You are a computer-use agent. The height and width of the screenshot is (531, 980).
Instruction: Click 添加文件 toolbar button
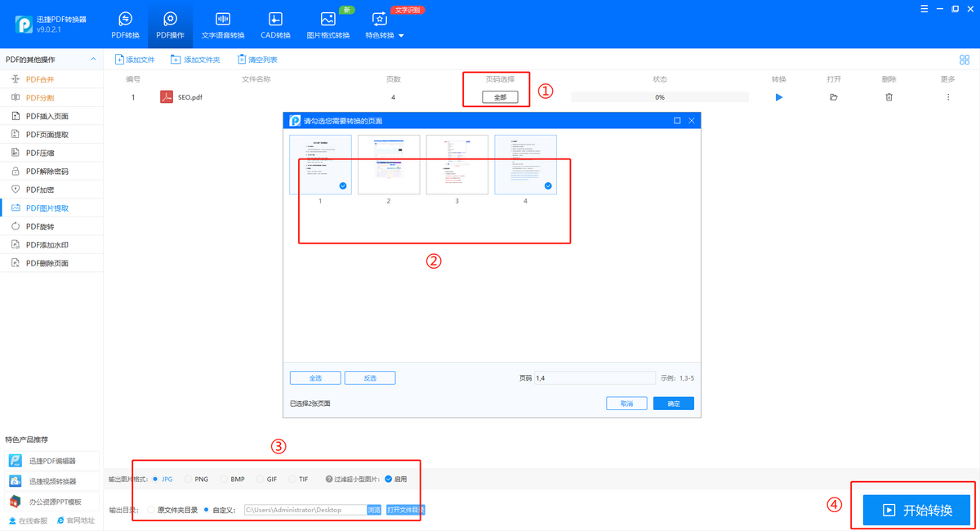[135, 60]
